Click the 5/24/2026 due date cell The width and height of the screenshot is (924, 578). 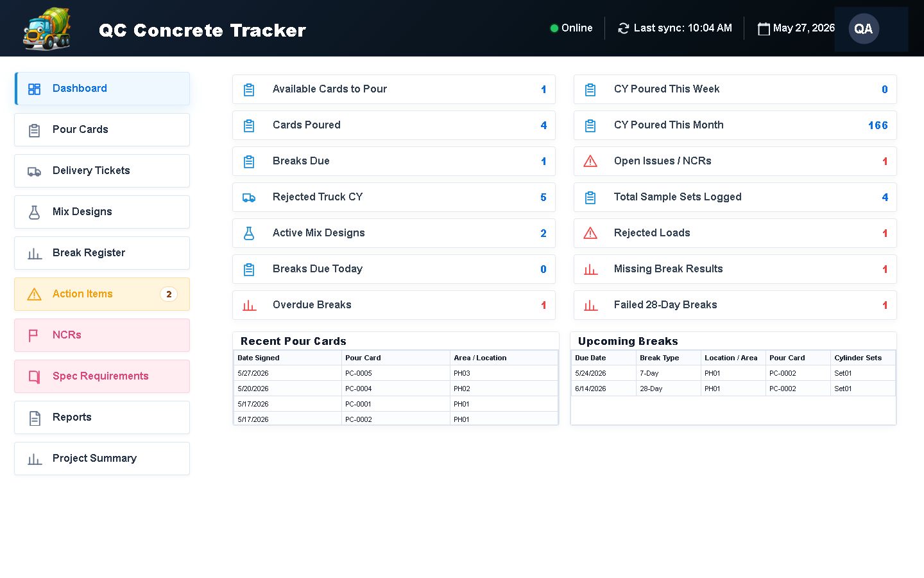604,373
